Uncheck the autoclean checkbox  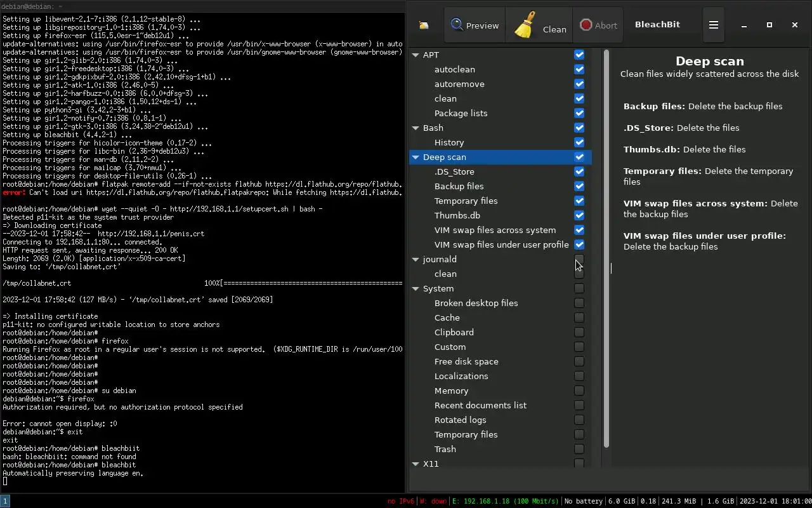[x=579, y=69]
